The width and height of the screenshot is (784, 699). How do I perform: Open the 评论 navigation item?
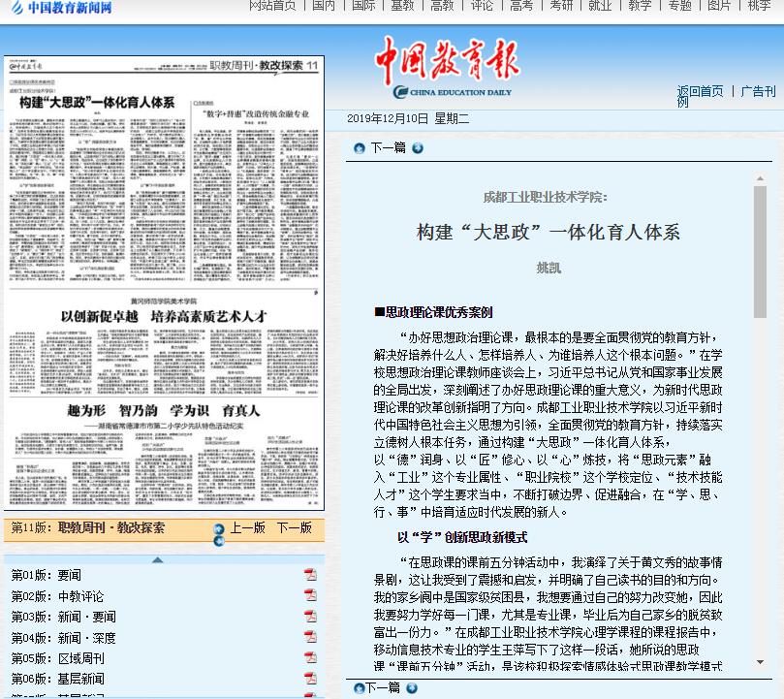click(482, 6)
